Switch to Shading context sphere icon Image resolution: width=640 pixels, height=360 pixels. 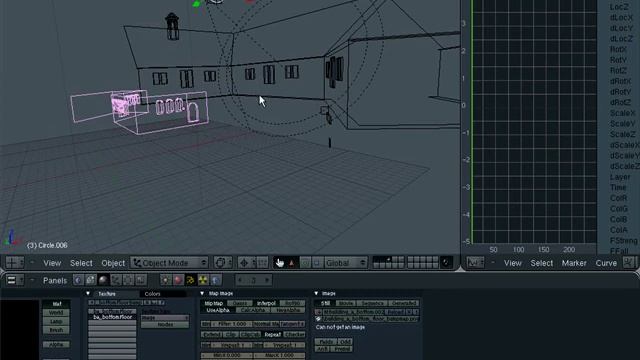pyautogui.click(x=103, y=280)
